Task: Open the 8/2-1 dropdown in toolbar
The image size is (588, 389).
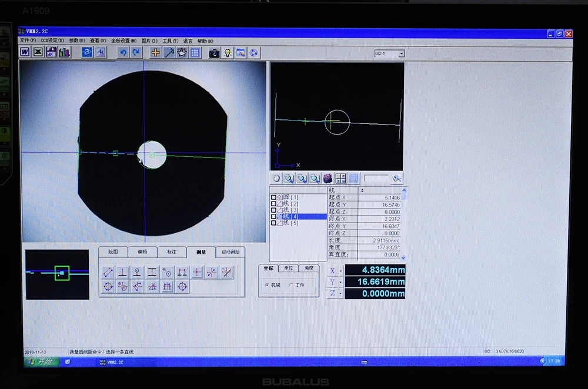Action: (x=401, y=53)
